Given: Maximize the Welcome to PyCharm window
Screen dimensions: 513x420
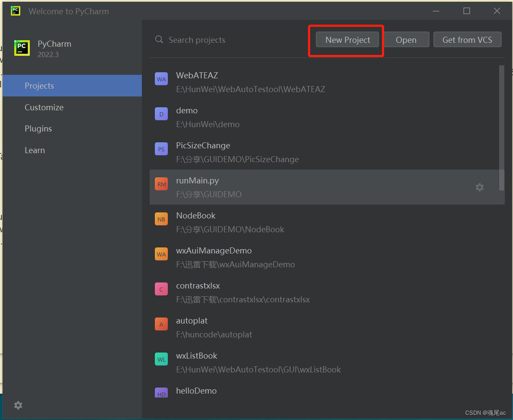Looking at the screenshot, I should tap(467, 11).
